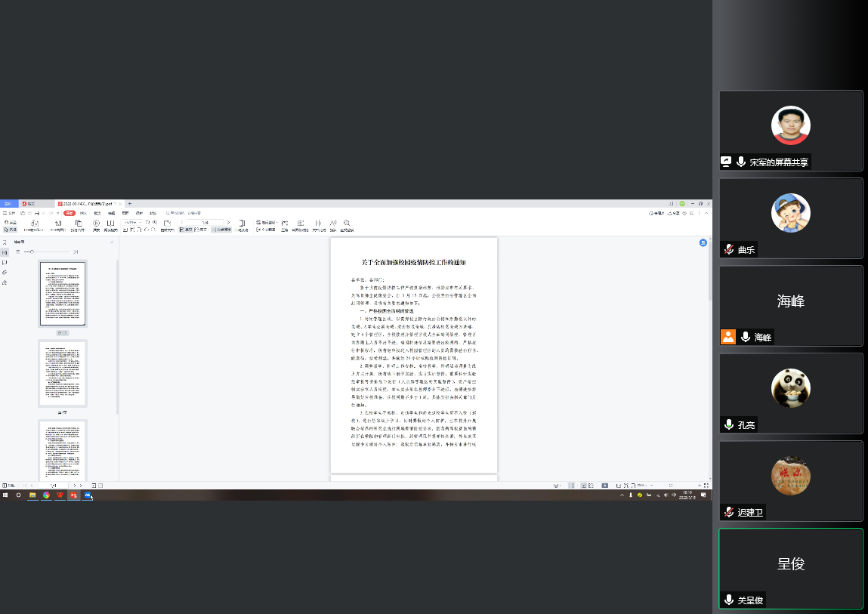
Task: Click the find magnifier icon in toolbar
Action: pyautogui.click(x=347, y=224)
